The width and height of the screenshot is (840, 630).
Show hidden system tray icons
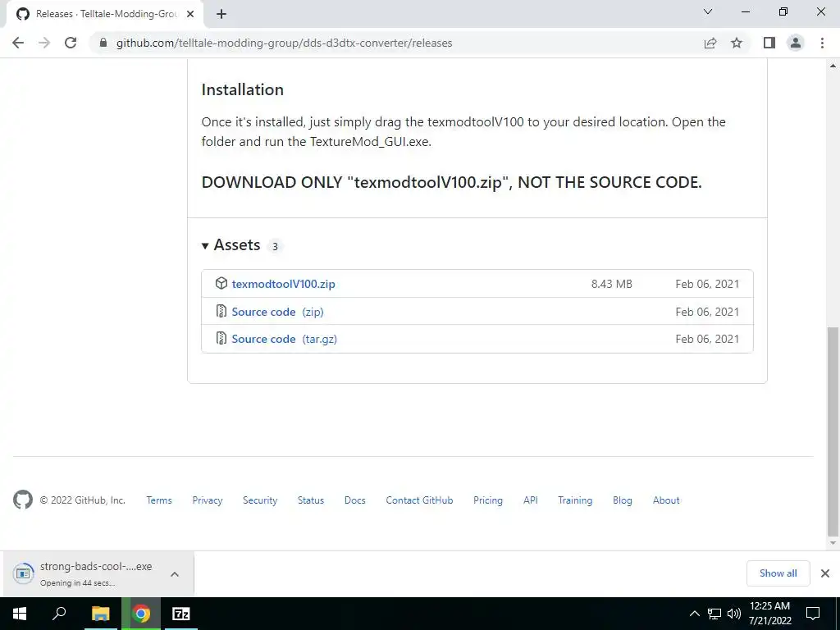coord(694,614)
